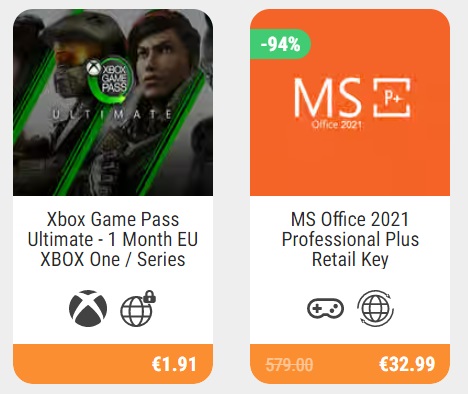
Task: Open the MS Office 2021 Professional Plus link
Action: [350, 239]
